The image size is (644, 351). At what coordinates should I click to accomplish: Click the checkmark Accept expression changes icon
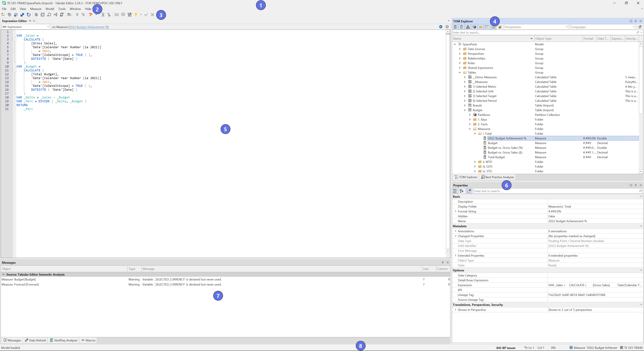146,15
